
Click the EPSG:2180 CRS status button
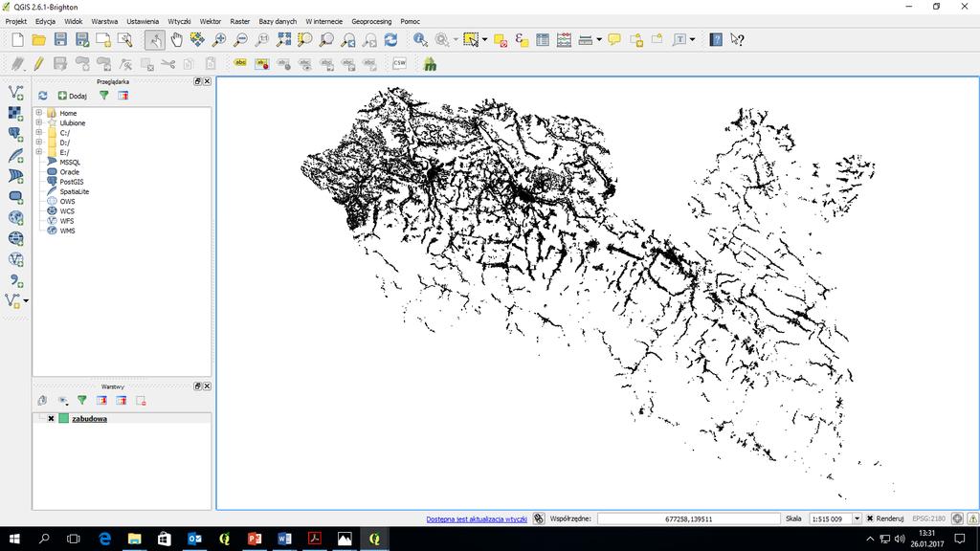tap(928, 518)
